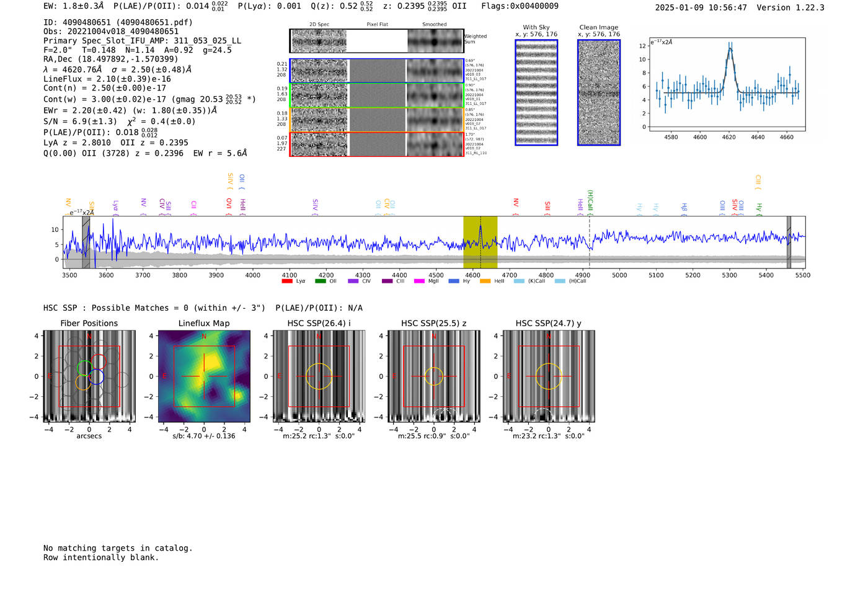This screenshot has height=591, width=868.
Task: Click the dashed vertical line near 4920
Action: click(x=590, y=242)
